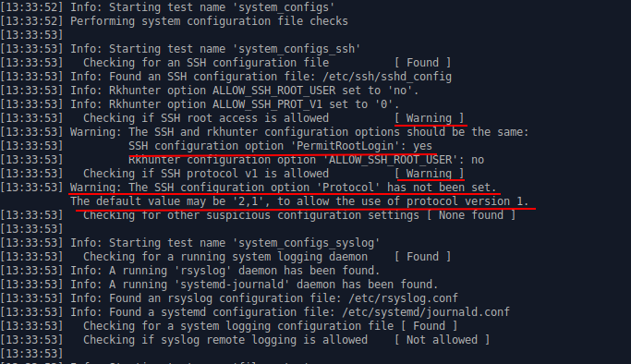Screen dimensions: 631x364
Task: Click the '/etc/systemd/journald.conf' path
Action: point(426,311)
